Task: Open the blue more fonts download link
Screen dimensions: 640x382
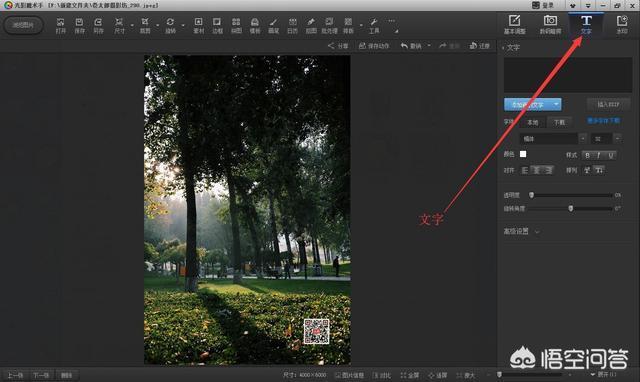Action: [x=604, y=121]
